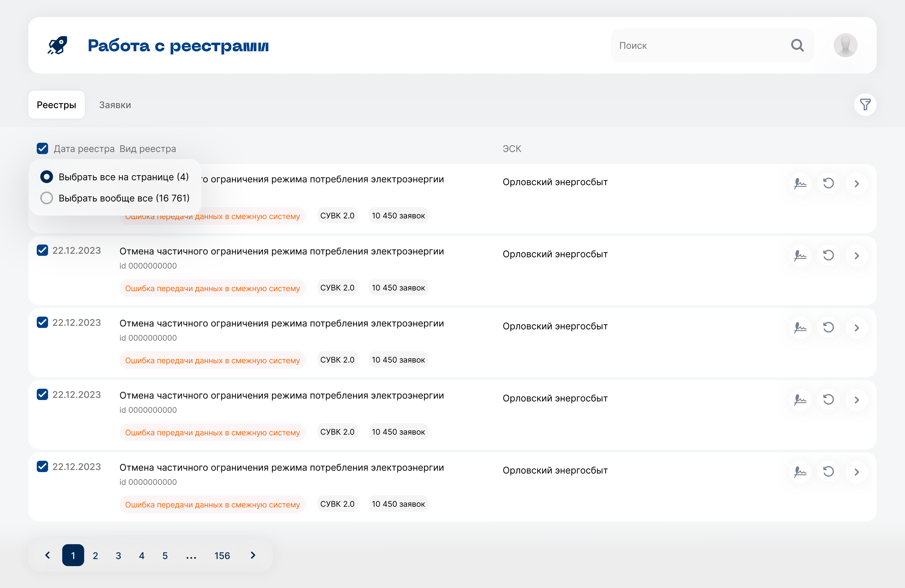Screen dimensions: 905x588
Task: Jump to page 3 in pagination
Action: click(x=118, y=556)
